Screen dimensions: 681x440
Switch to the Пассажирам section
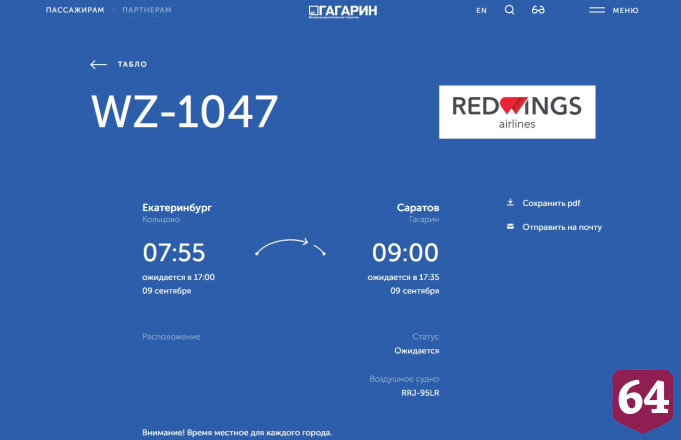(x=75, y=10)
